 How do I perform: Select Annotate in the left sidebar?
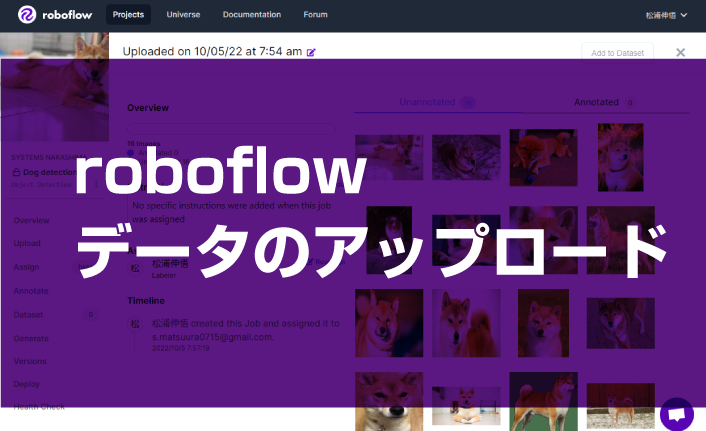(x=31, y=291)
